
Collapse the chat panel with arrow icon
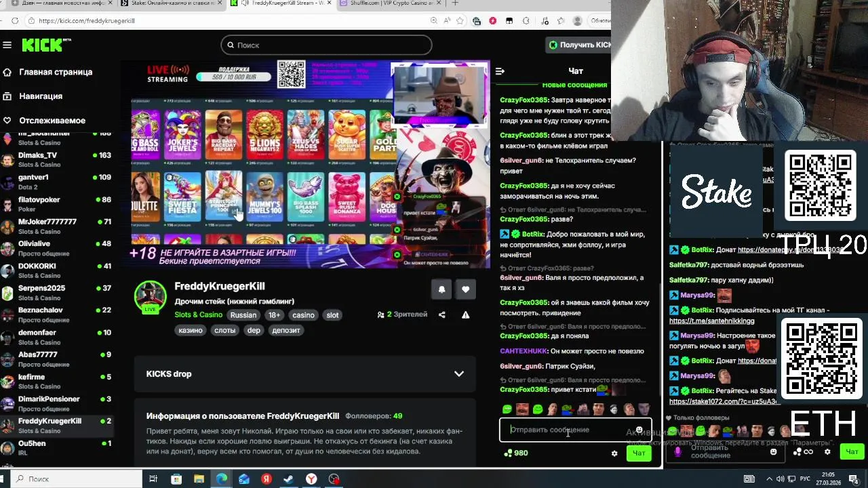pyautogui.click(x=500, y=71)
